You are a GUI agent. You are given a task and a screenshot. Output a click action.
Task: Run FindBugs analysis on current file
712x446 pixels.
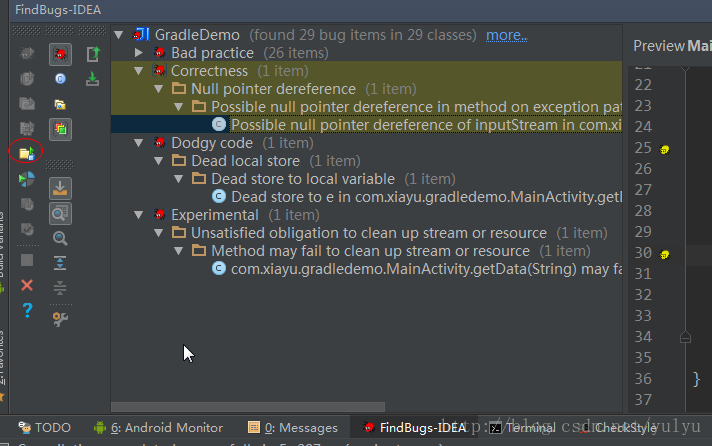coord(27,54)
